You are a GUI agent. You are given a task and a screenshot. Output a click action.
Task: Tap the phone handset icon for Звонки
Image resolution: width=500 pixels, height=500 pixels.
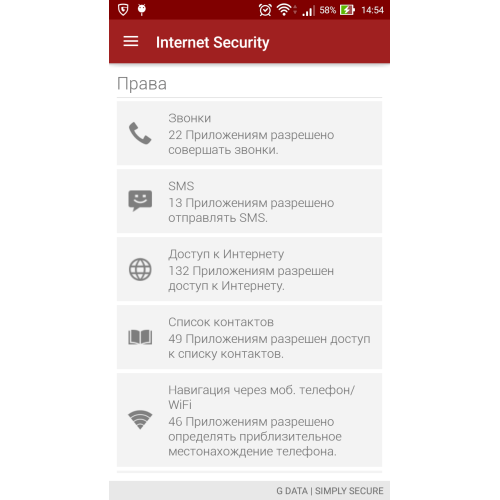tap(140, 133)
